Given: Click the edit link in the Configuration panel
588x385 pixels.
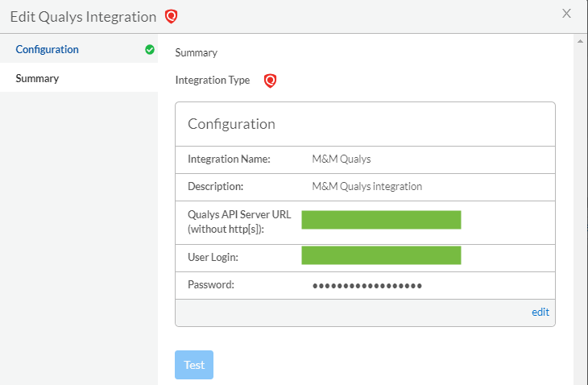Looking at the screenshot, I should click(x=540, y=312).
